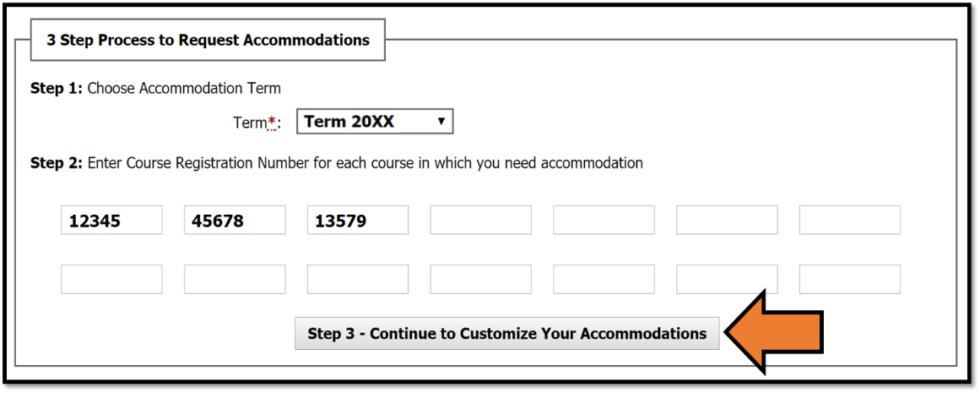Click the last course field in top row
Viewport: 980px width, 393px height.
click(850, 221)
